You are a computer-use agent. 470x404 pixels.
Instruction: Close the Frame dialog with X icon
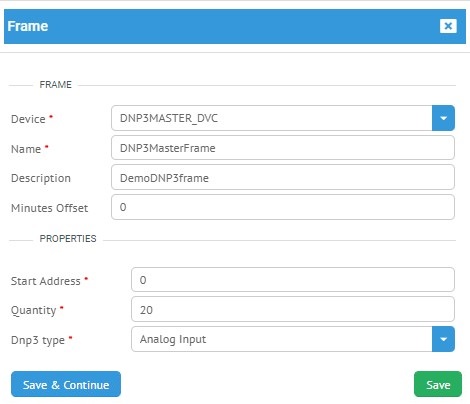(x=448, y=26)
